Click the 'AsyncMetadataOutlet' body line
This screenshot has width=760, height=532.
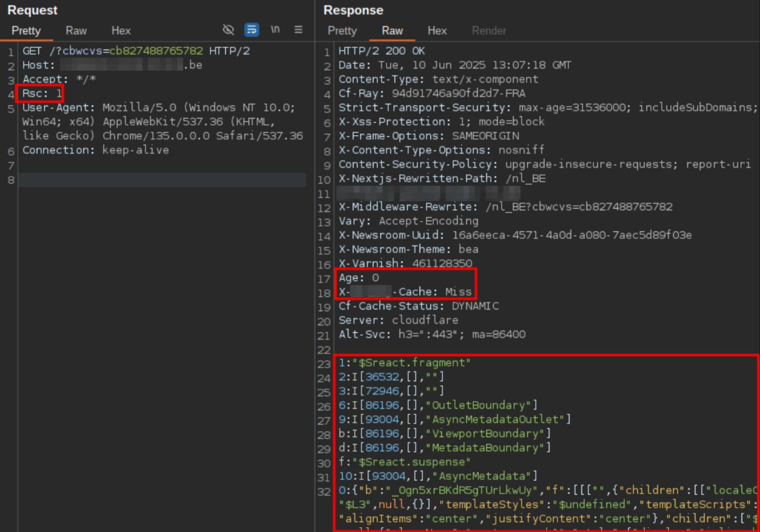[x=455, y=420]
